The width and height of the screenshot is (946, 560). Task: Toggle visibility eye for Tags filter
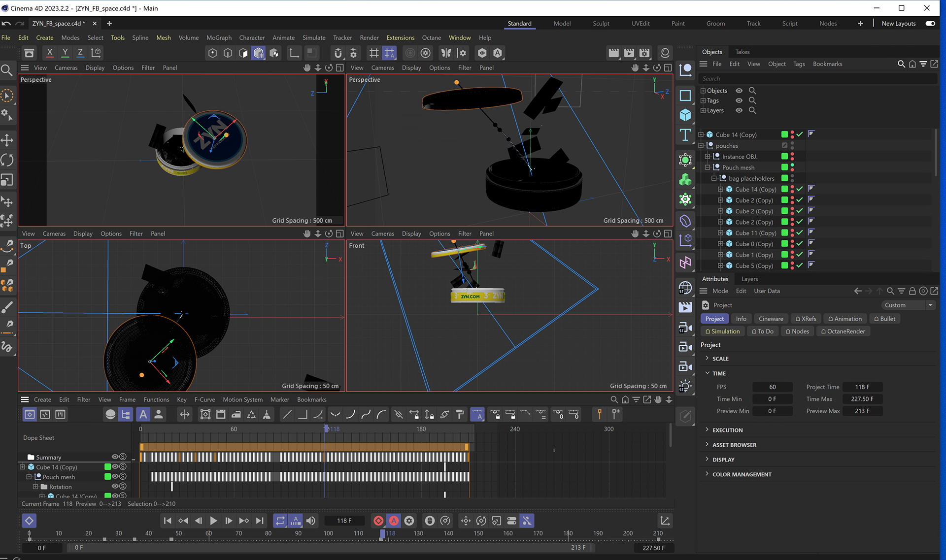click(x=739, y=100)
